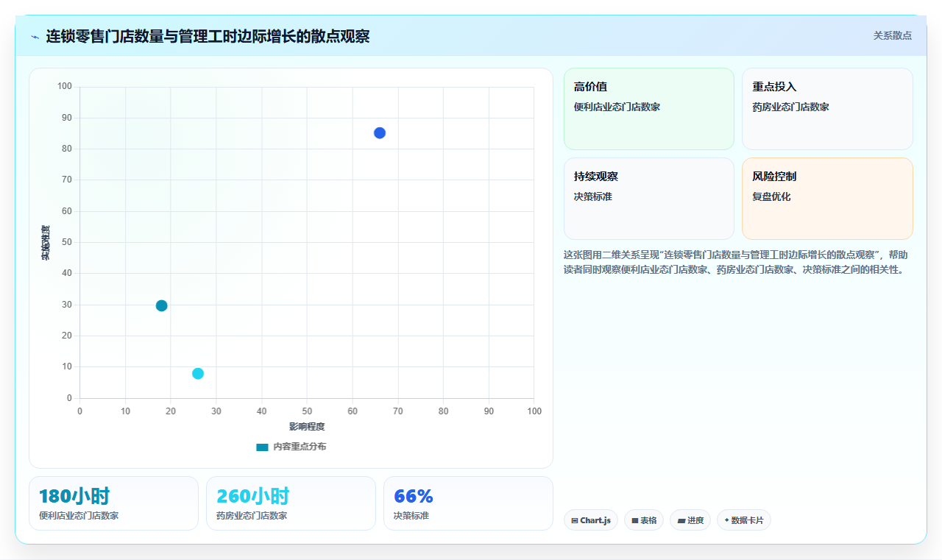Open the 风险控制 quadrant card
The width and height of the screenshot is (942, 560).
click(827, 199)
